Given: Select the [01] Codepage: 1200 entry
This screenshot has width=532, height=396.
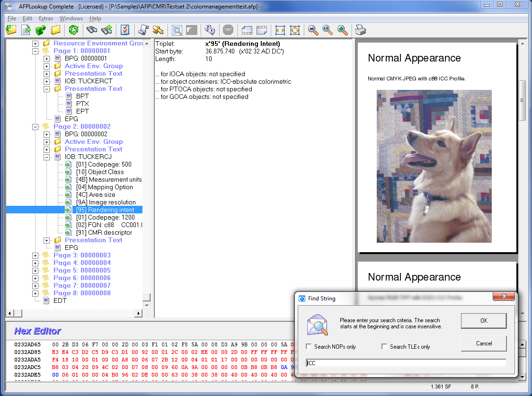Looking at the screenshot, I should pyautogui.click(x=106, y=217).
